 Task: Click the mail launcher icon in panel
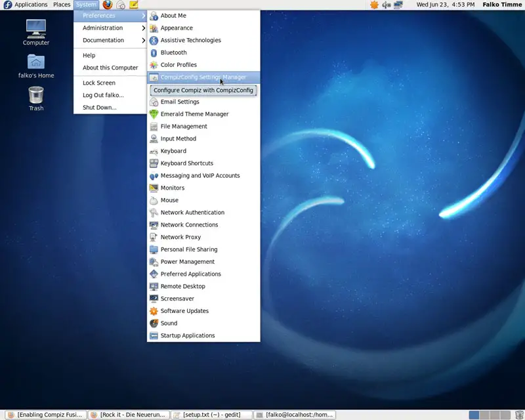[x=121, y=5]
